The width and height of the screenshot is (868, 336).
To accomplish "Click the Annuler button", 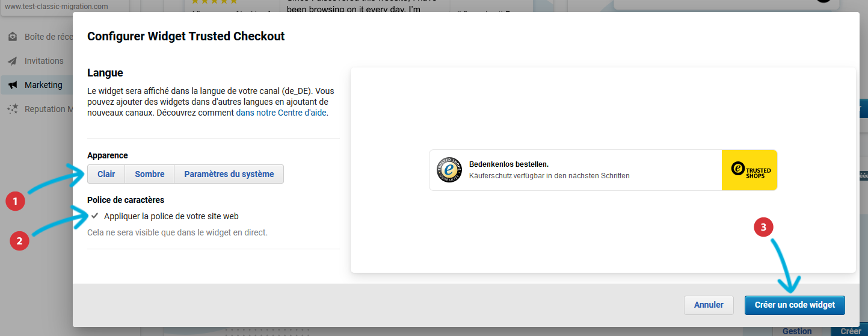I will (709, 305).
